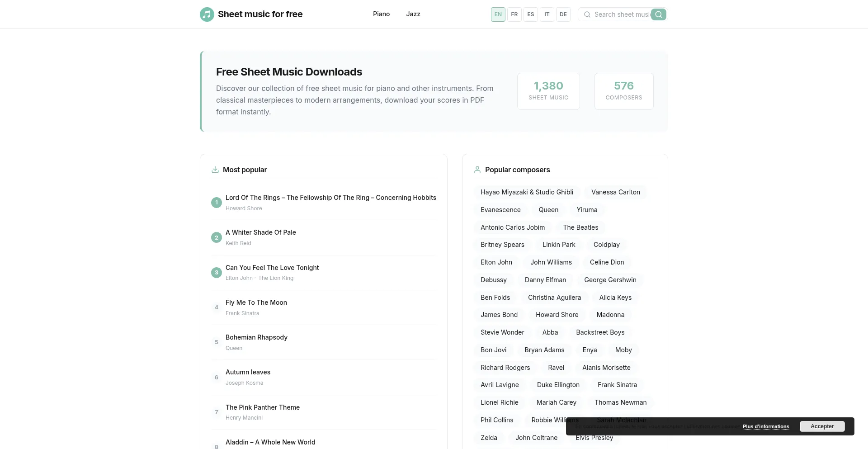Select the Danny Elfman tag
This screenshot has width=868, height=449.
point(545,280)
